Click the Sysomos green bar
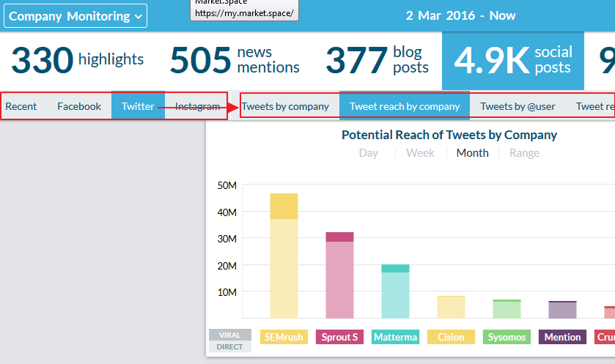Screen dimensions: 615x364 pyautogui.click(x=507, y=309)
